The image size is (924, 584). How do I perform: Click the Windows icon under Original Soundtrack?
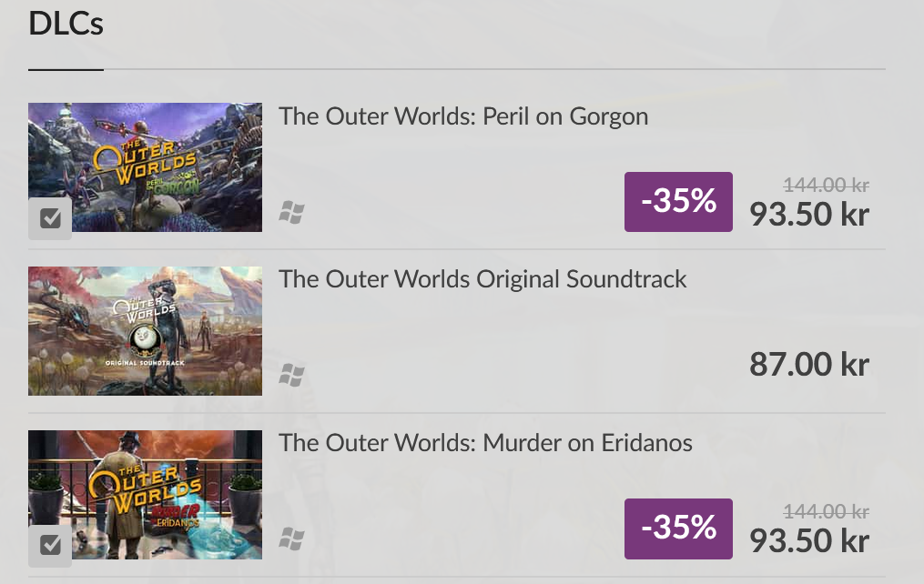pos(291,374)
